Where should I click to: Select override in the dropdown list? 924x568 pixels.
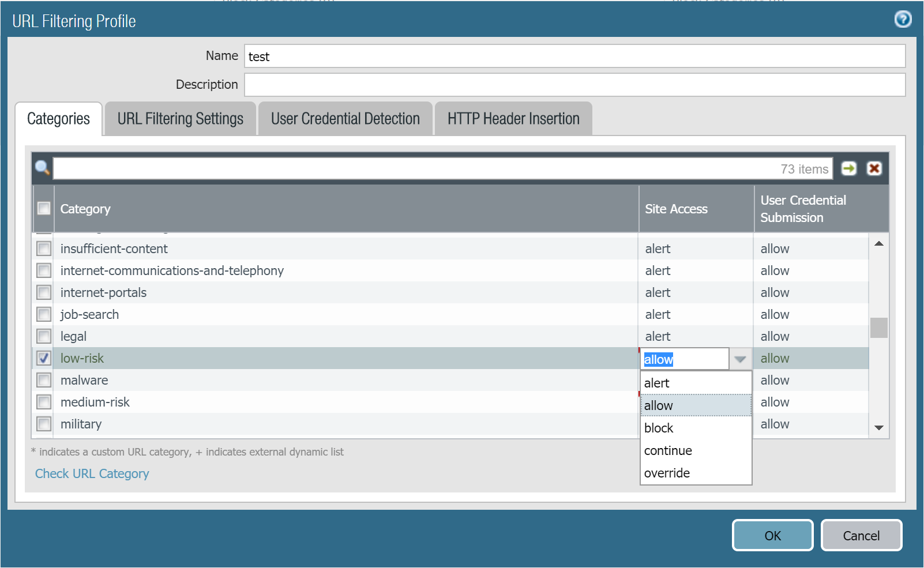pyautogui.click(x=667, y=473)
